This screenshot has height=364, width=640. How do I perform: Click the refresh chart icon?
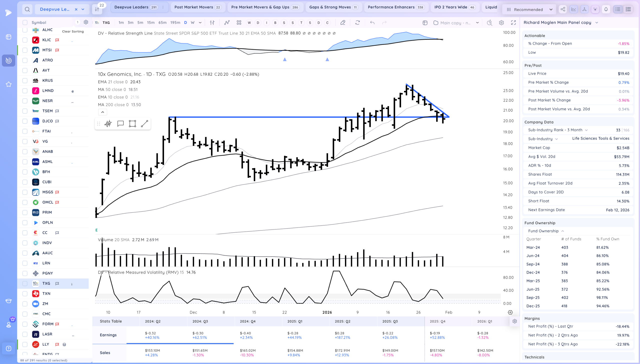357,22
